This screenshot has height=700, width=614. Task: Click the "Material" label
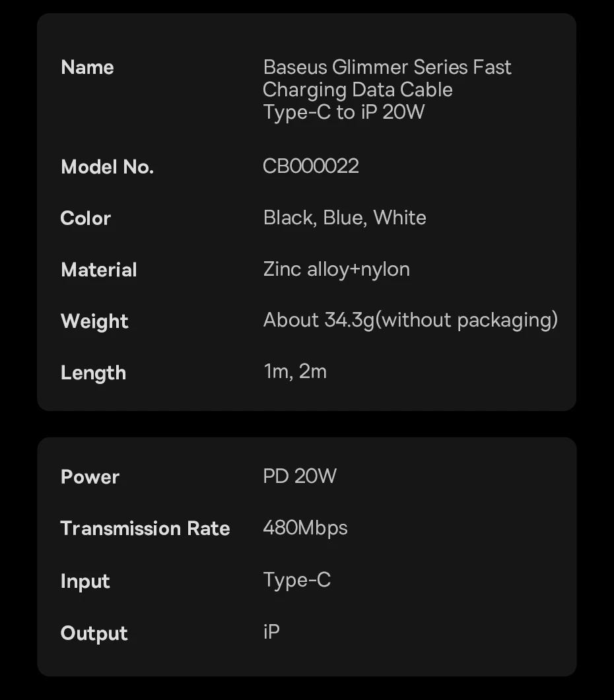point(99,270)
